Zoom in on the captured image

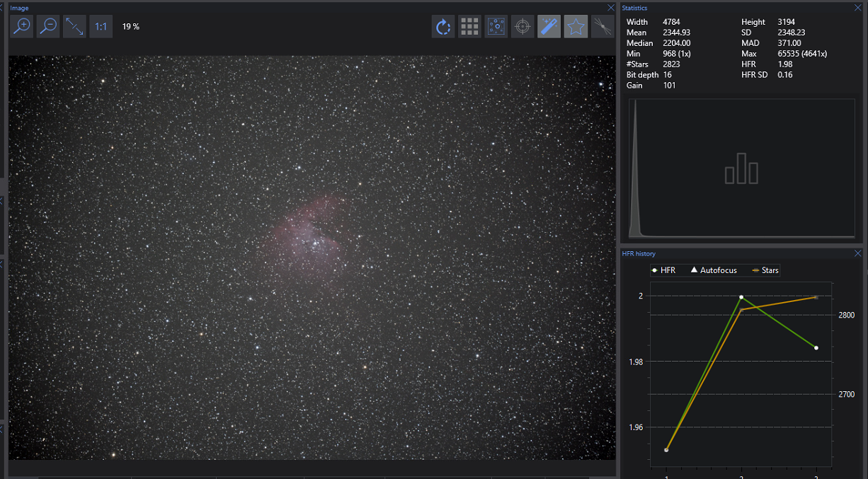(x=22, y=27)
